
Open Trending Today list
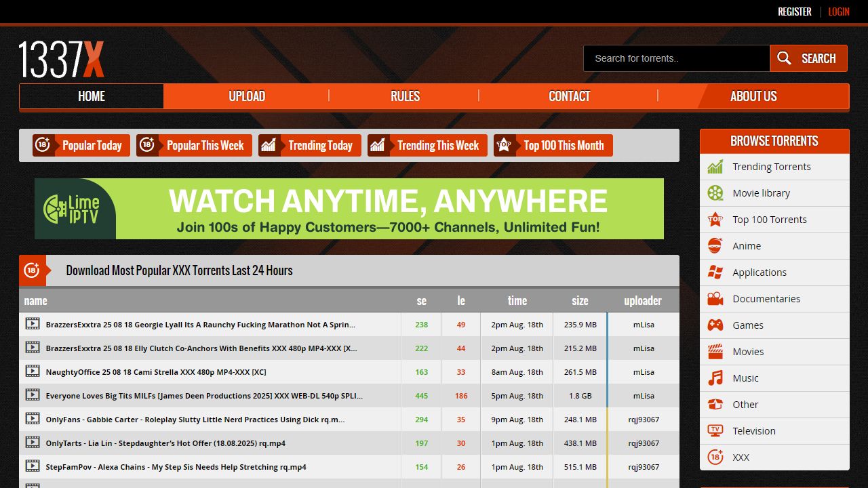click(310, 145)
